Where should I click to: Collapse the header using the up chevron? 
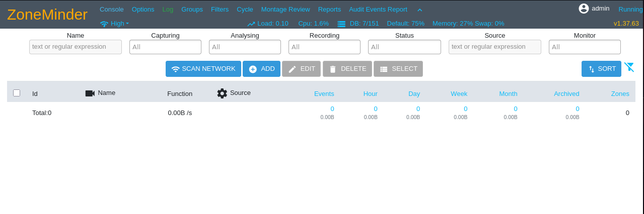click(419, 10)
